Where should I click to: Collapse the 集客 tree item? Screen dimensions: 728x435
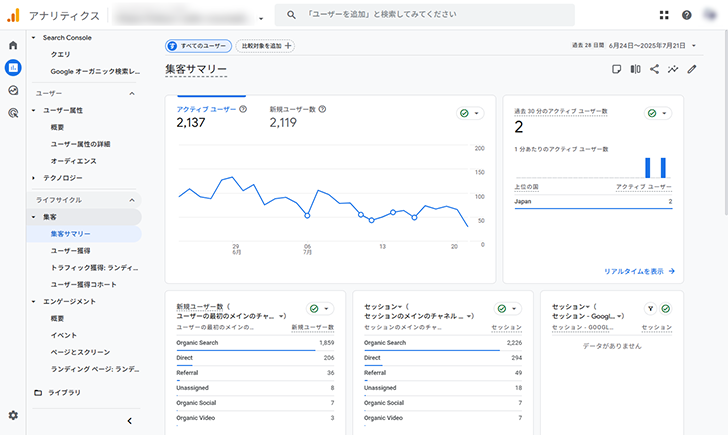point(33,217)
